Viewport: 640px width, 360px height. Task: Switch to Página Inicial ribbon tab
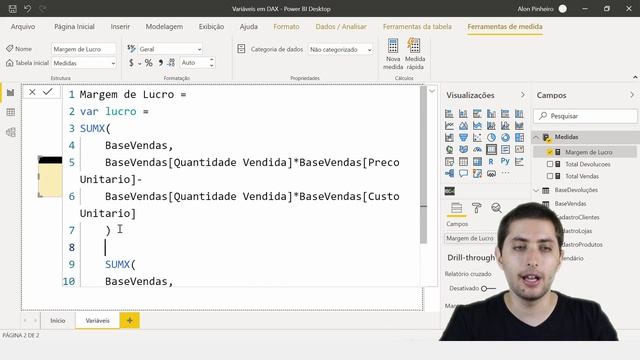tap(74, 27)
